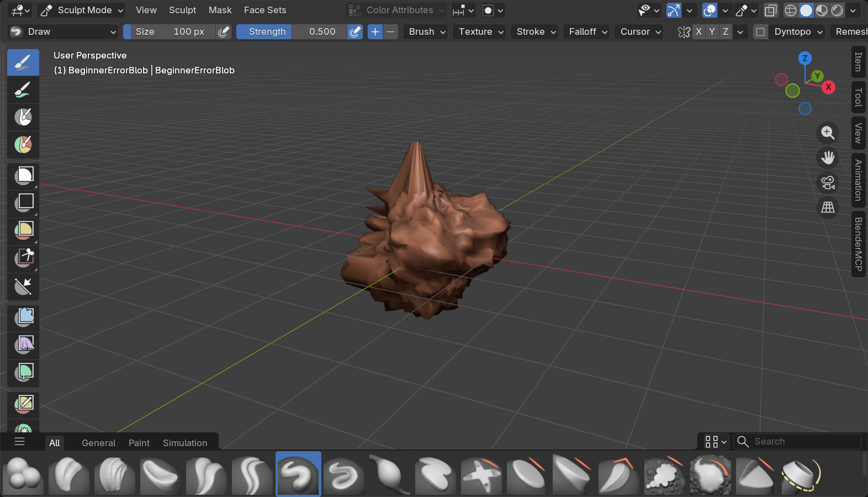Switch perspective/orthographic with the grid gizmo
This screenshot has height=497, width=868.
pos(828,207)
